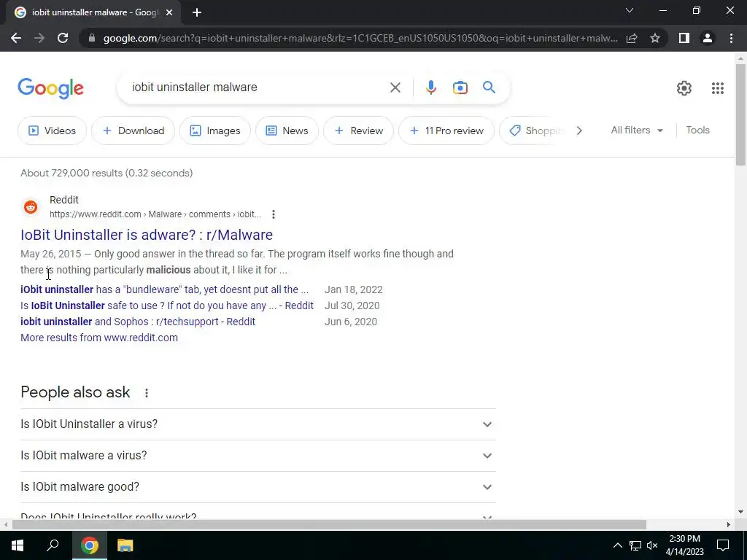Image resolution: width=747 pixels, height=560 pixels.
Task: Reload the page with refresh icon
Action: (63, 38)
